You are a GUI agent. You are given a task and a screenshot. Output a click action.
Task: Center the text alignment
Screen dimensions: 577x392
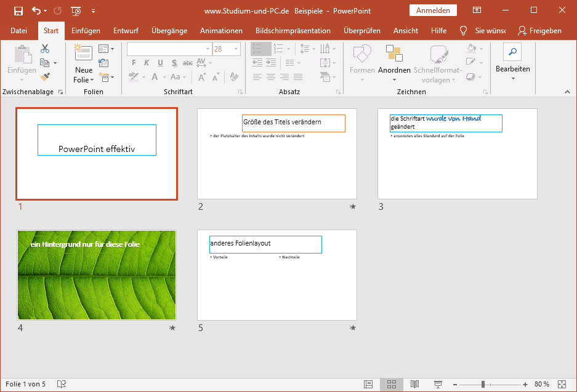(271, 77)
